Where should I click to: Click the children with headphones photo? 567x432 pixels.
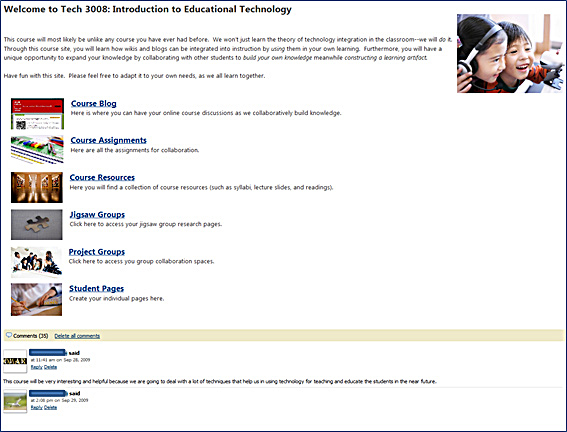(x=510, y=54)
